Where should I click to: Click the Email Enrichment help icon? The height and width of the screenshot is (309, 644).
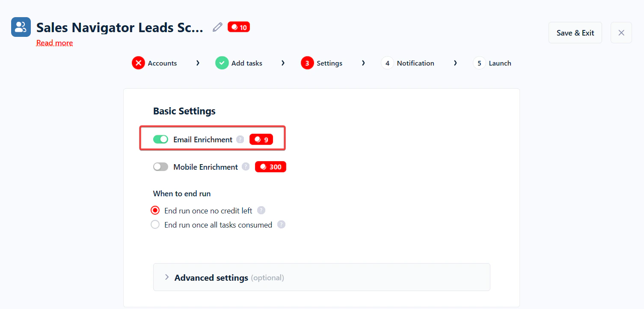240,139
